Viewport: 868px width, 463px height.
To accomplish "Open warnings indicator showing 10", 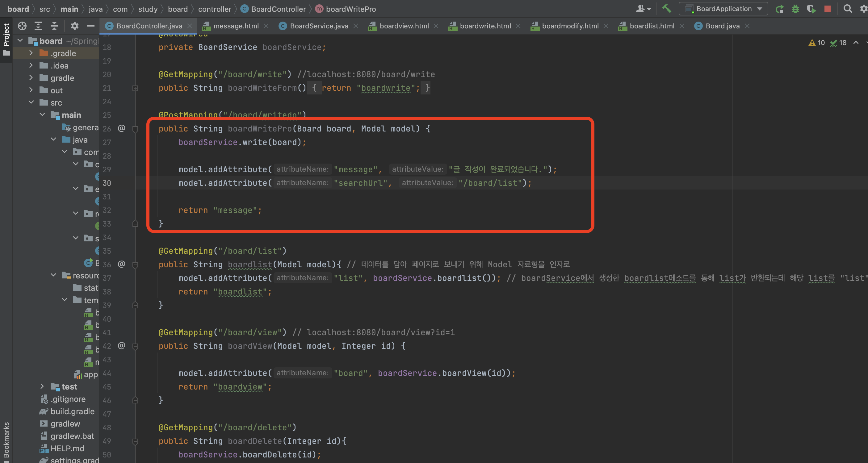I will [x=816, y=43].
